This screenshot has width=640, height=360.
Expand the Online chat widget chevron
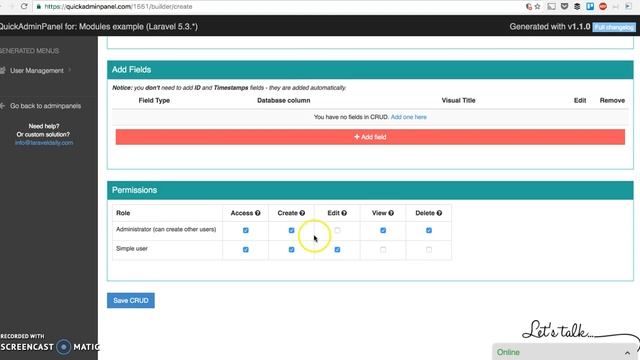click(627, 353)
